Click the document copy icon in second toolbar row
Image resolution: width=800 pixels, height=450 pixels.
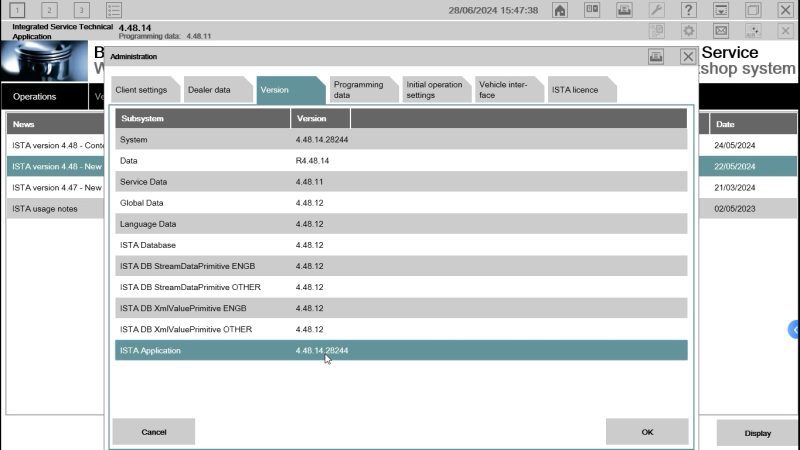pyautogui.click(x=656, y=31)
